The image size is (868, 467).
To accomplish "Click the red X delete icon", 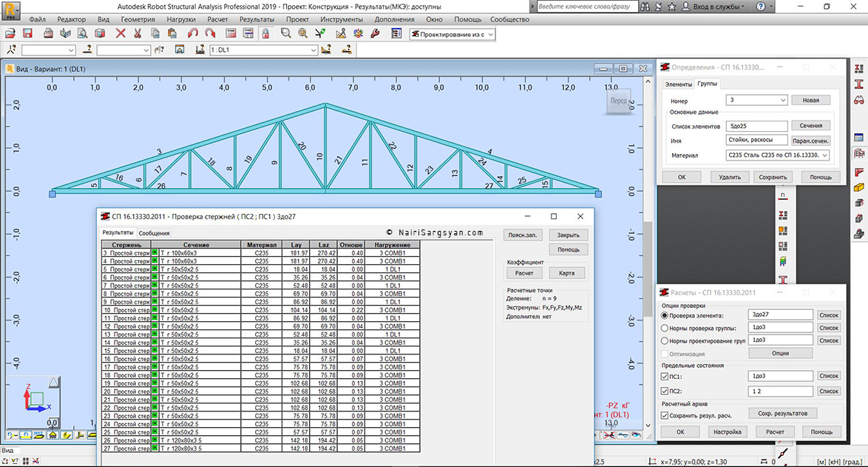I will tap(120, 34).
